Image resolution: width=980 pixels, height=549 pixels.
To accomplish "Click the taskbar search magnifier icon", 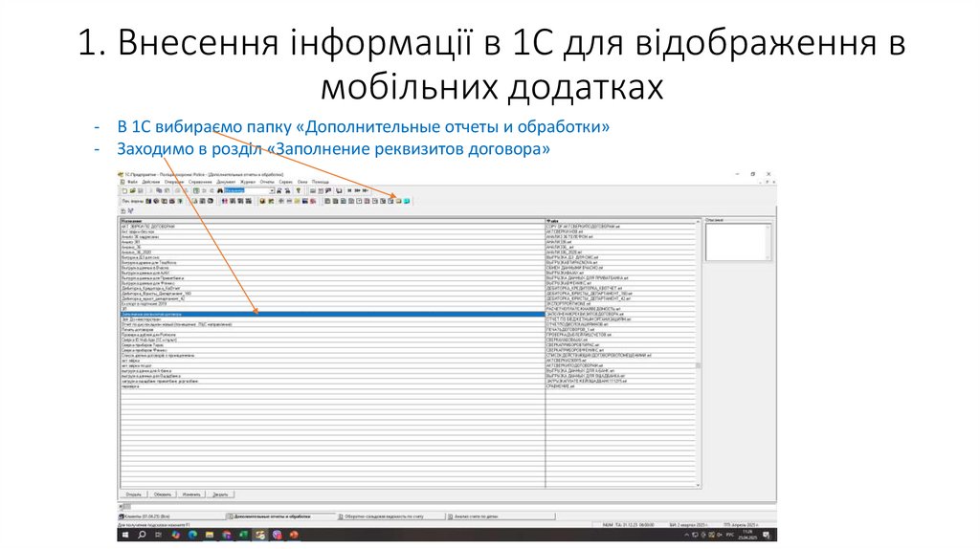I will point(142,535).
